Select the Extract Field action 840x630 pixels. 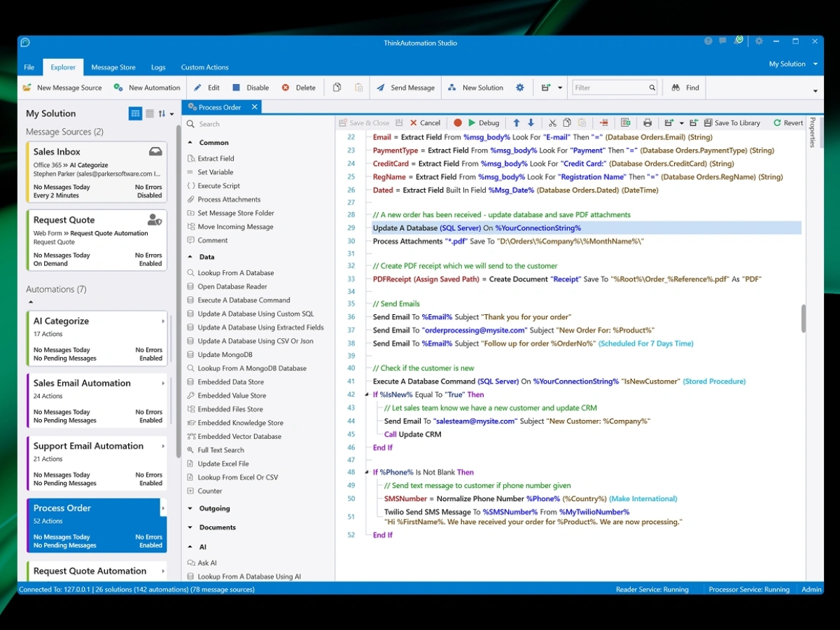pyautogui.click(x=216, y=159)
